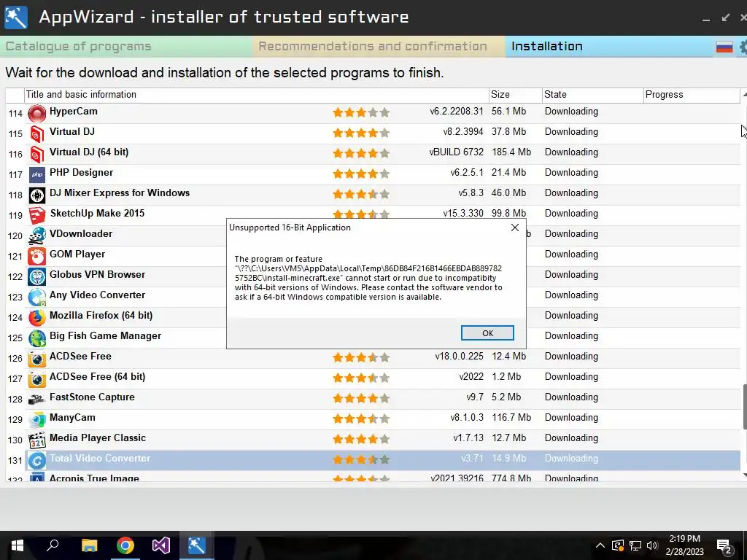Open Google Chrome from the taskbar
The height and width of the screenshot is (560, 747).
[x=125, y=545]
